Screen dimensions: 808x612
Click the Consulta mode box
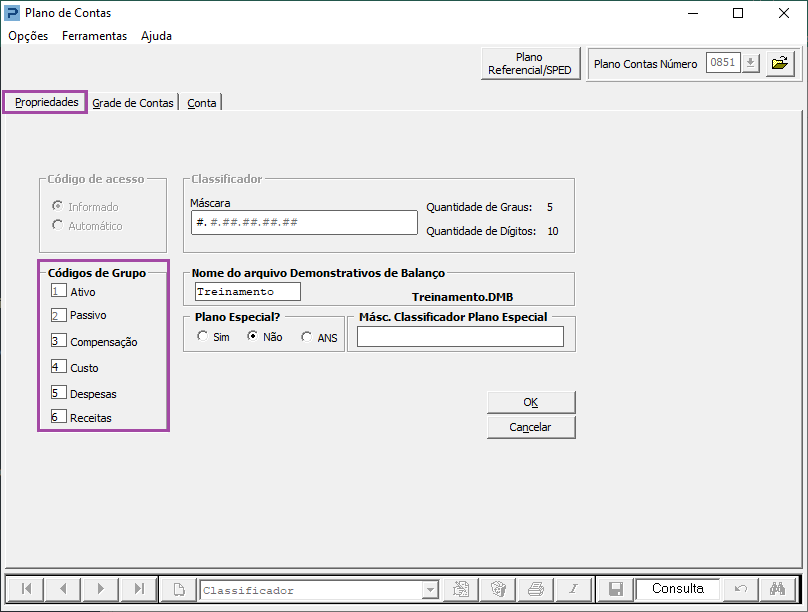coord(678,589)
